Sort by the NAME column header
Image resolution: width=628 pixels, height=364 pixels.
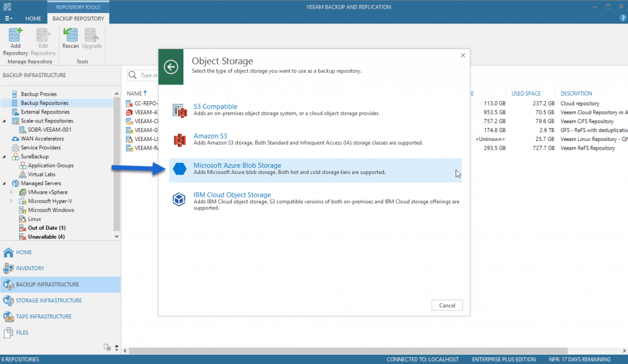point(134,93)
